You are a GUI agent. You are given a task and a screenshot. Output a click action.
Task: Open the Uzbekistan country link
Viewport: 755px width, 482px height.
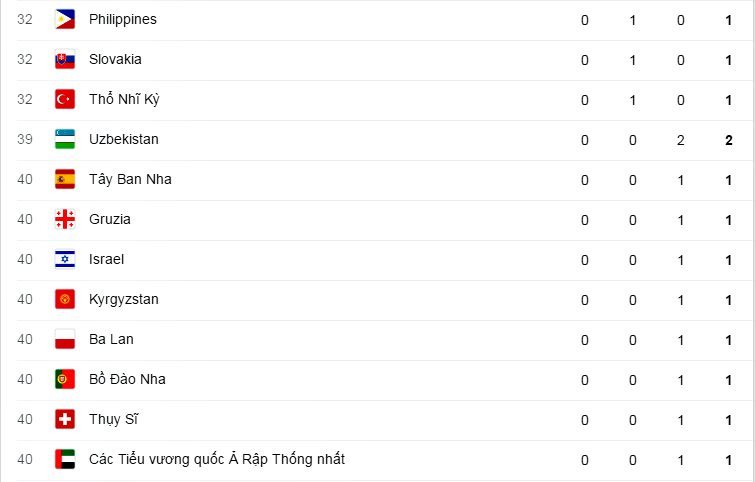[x=123, y=139]
